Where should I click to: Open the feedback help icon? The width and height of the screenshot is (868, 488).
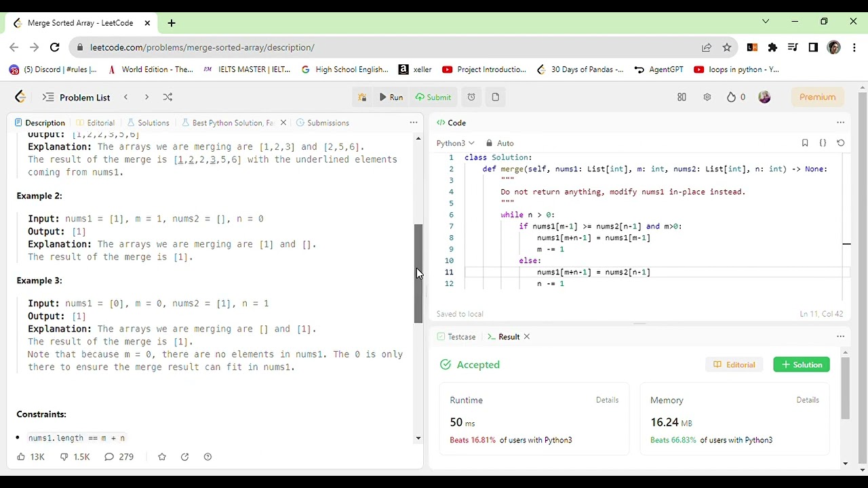208,457
